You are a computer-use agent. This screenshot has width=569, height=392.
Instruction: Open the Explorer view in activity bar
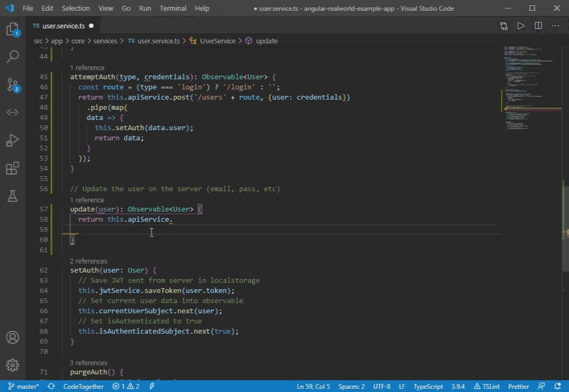coord(13,29)
